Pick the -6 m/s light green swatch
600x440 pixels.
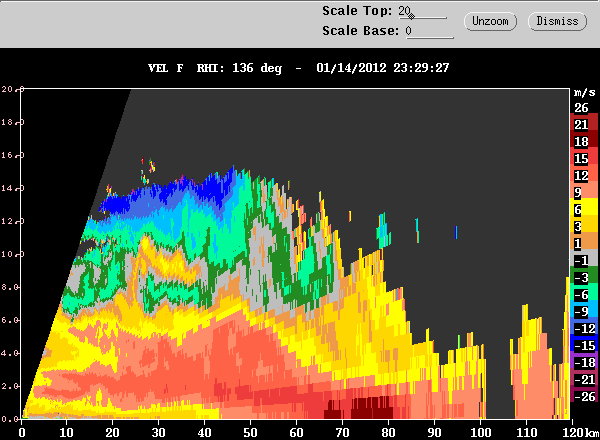coord(584,292)
